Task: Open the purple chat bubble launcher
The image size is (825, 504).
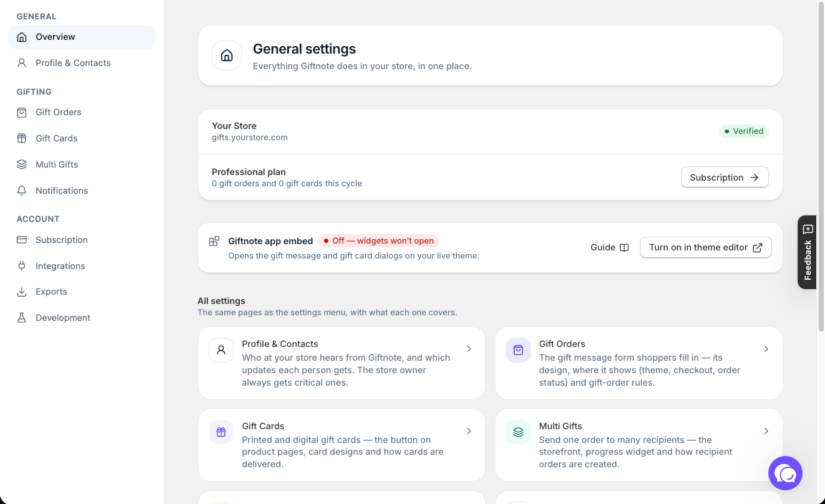Action: 785,473
